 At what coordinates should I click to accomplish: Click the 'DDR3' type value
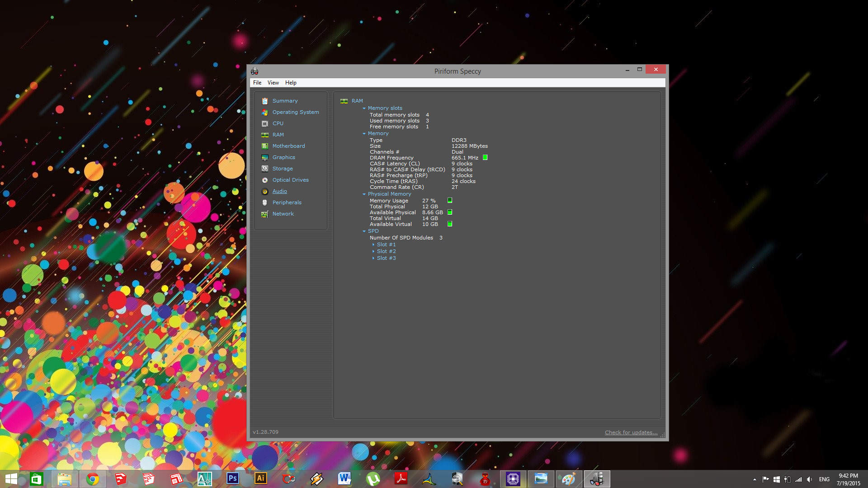click(x=459, y=140)
